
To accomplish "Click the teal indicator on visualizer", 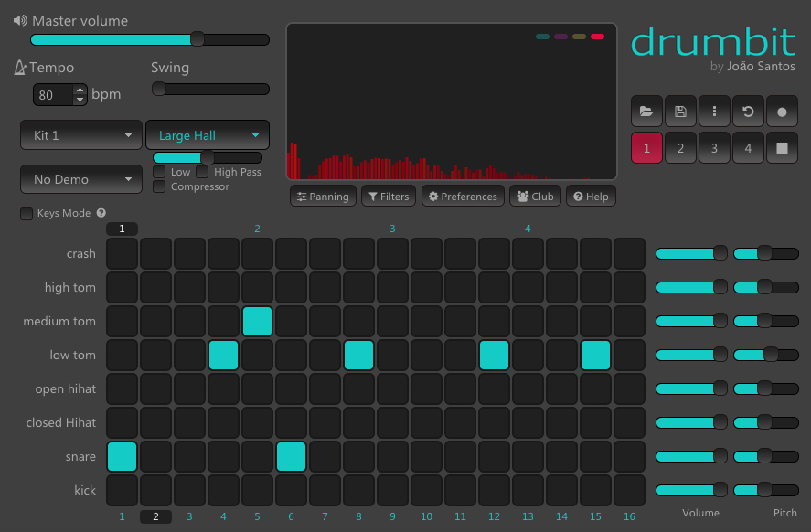I will pos(542,37).
